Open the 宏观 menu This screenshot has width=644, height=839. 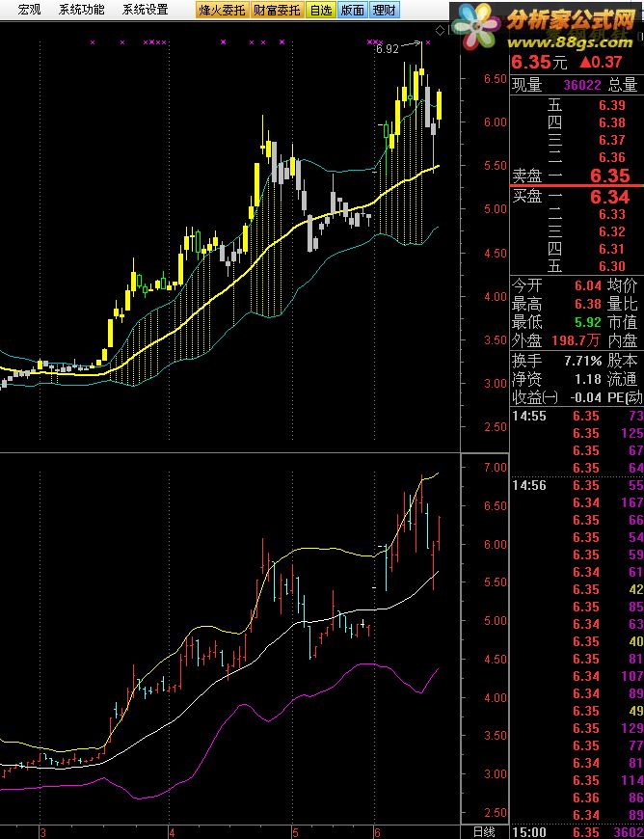(30, 9)
